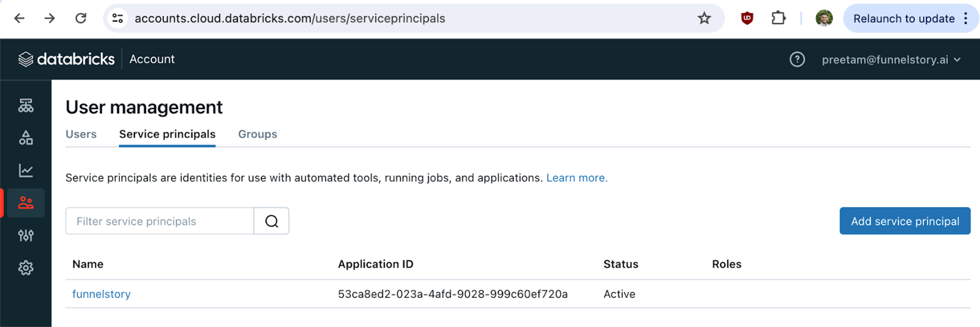The image size is (980, 327).
Task: Go forward using the browser forward arrow
Action: [x=49, y=19]
